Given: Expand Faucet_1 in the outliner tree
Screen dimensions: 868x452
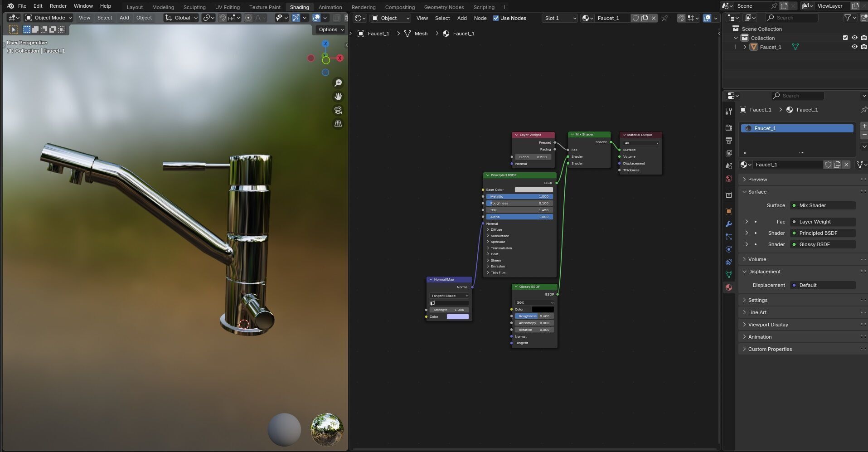Looking at the screenshot, I should click(x=745, y=47).
